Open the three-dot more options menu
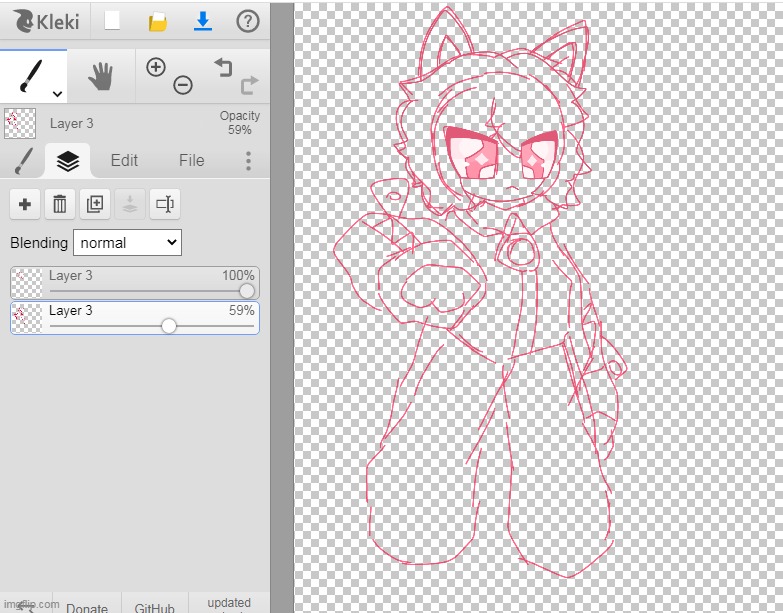 click(248, 161)
